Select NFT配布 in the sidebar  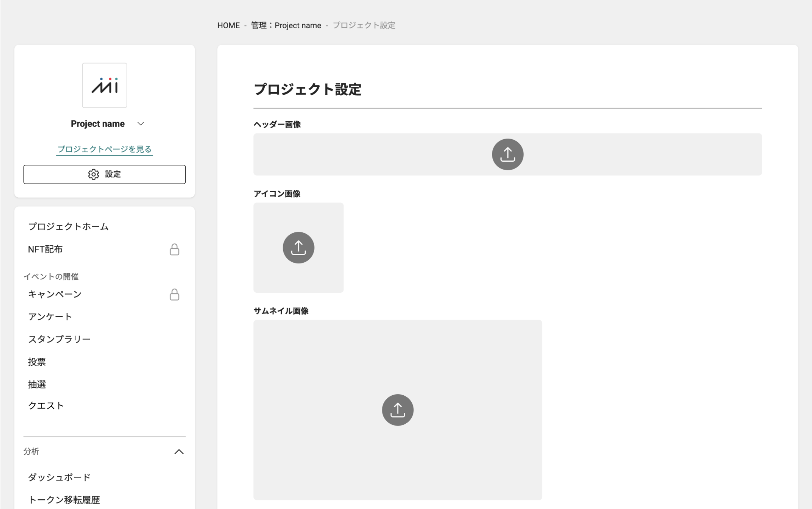coord(45,249)
